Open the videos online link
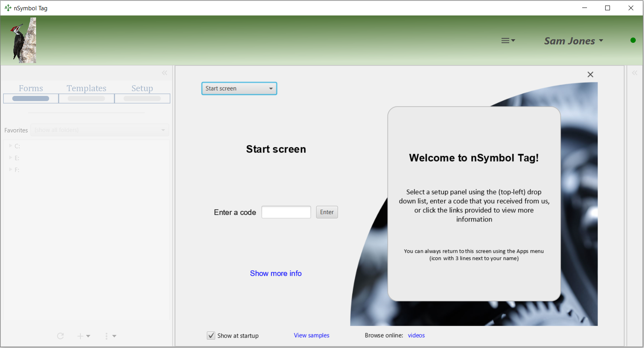Viewport: 644px width, 348px height. coord(416,335)
